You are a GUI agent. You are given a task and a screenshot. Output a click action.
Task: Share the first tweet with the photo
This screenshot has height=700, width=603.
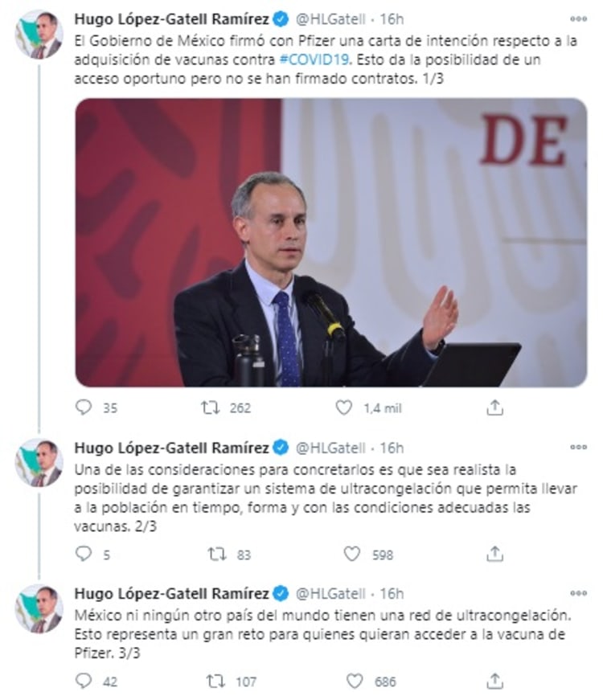[x=494, y=407]
